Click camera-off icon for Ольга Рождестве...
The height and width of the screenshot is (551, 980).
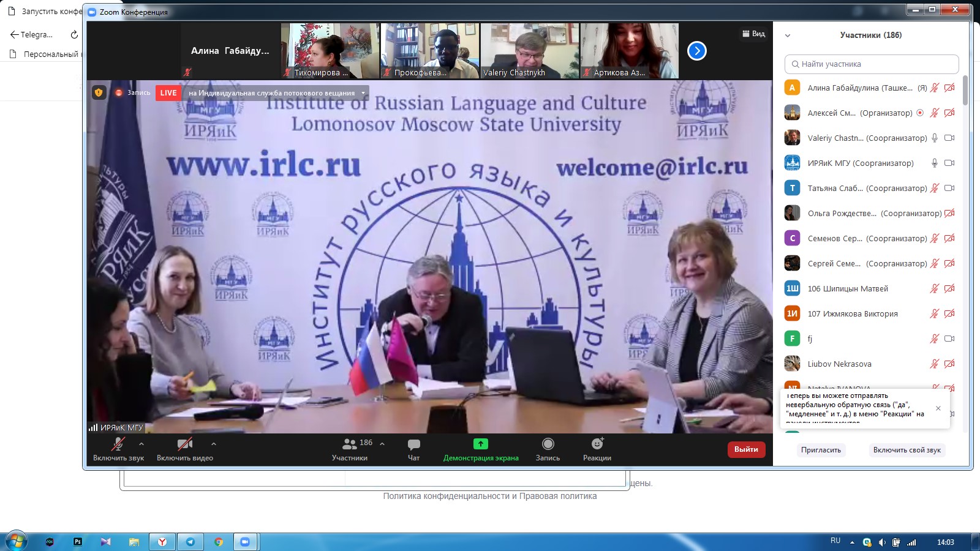click(949, 213)
